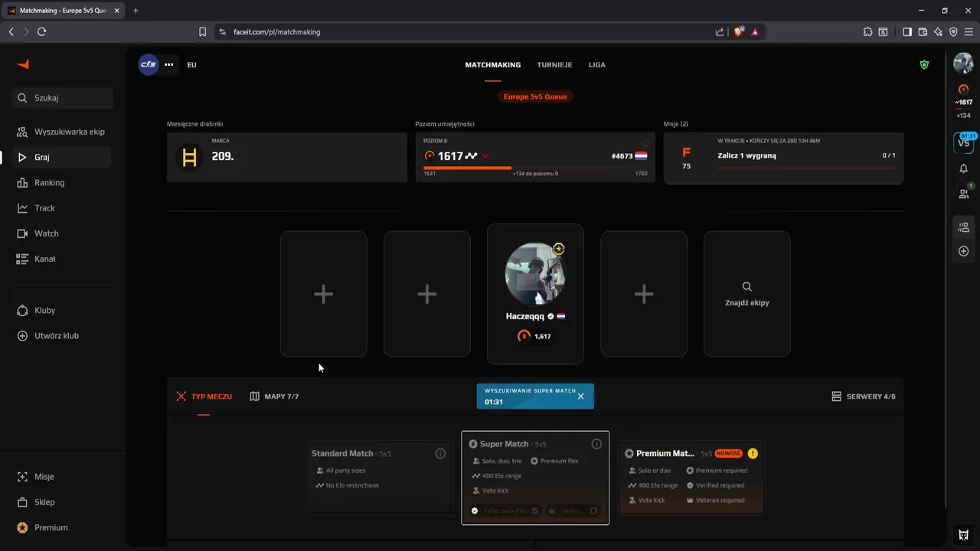Open a new browser tab with the plus button
980x551 pixels.
(136, 11)
